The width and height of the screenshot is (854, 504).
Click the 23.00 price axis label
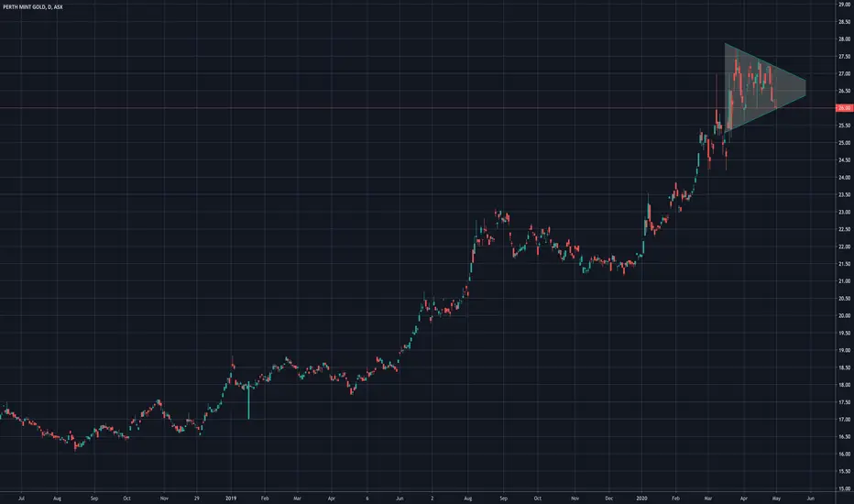[844, 212]
